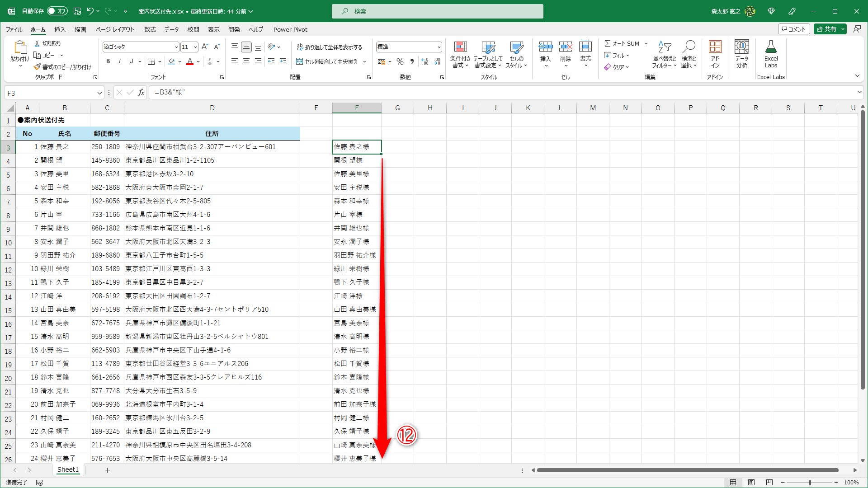Viewport: 868px width, 488px height.
Task: Open the Power Pivot menu
Action: [x=290, y=29]
